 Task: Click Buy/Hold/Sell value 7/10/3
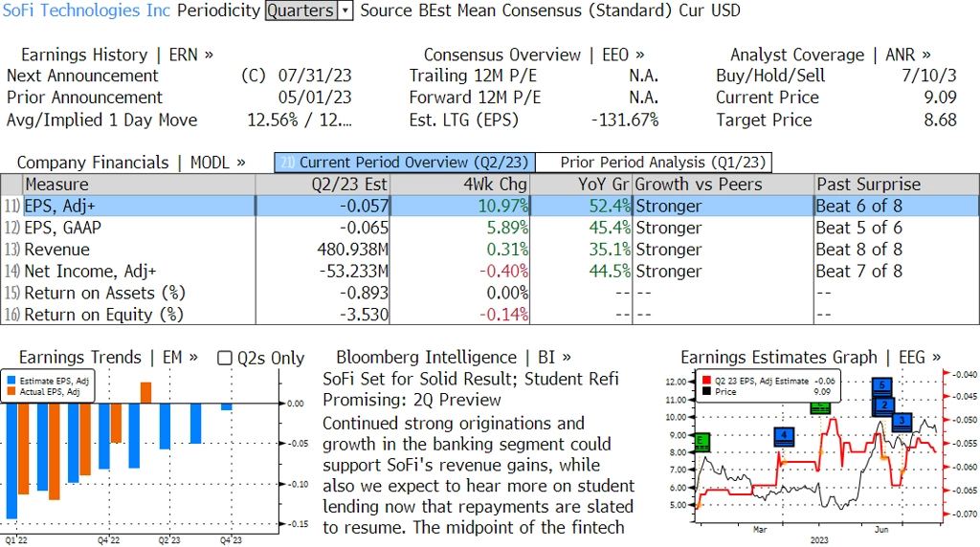click(x=928, y=76)
